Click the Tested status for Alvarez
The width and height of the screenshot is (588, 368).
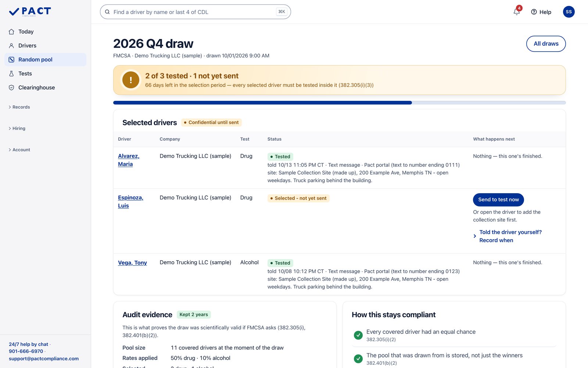pyautogui.click(x=280, y=157)
